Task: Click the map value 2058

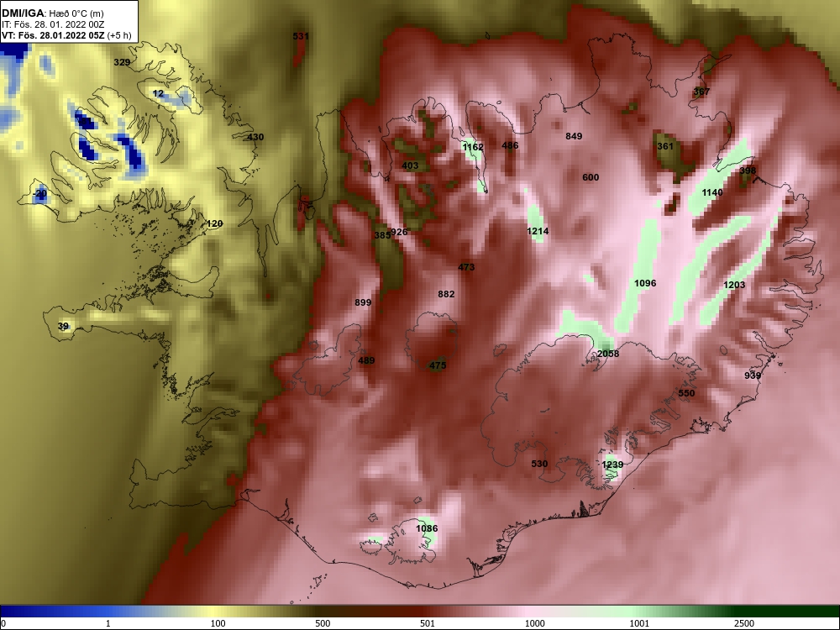Action: coord(608,354)
